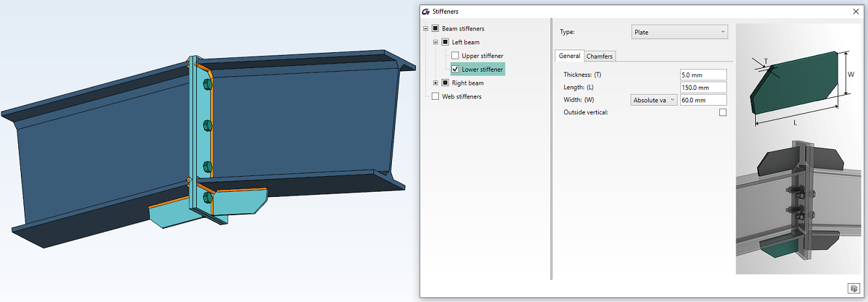The image size is (868, 302).
Task: Click the Width field showing 60.0 mm
Action: click(703, 100)
